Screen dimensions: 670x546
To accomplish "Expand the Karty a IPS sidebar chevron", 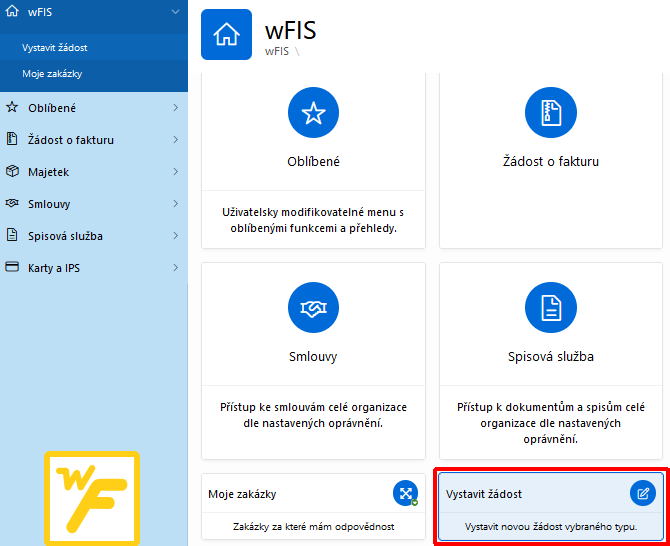I will point(176,268).
